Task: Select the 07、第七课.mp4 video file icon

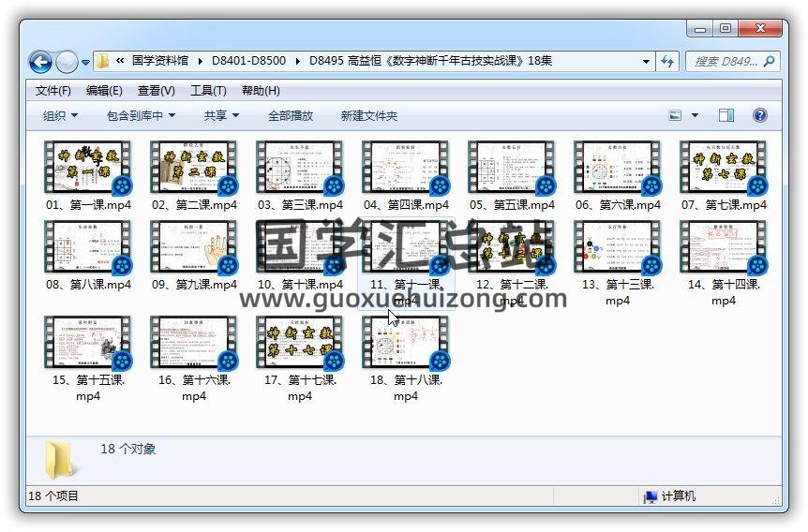Action: [x=724, y=167]
